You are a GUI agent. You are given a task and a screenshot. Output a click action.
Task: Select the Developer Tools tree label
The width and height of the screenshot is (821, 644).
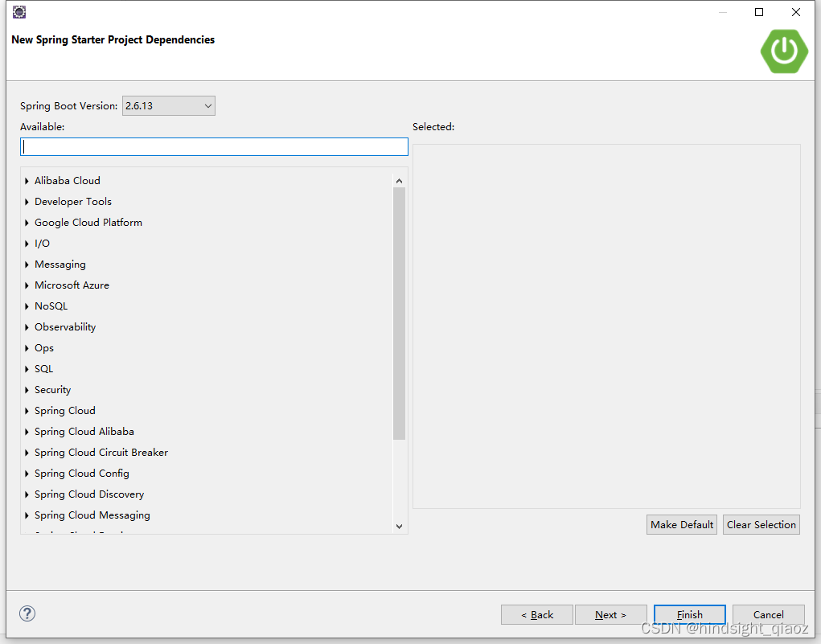click(73, 202)
